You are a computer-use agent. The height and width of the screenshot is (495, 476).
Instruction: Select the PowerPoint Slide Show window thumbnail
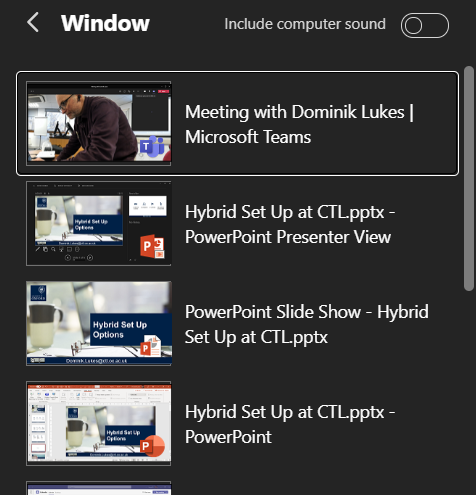99,323
